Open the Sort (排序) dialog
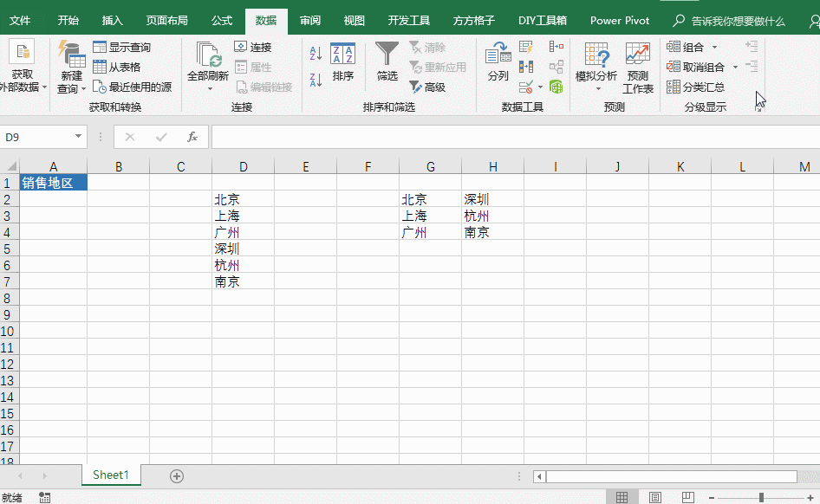This screenshot has width=820, height=504. tap(343, 62)
